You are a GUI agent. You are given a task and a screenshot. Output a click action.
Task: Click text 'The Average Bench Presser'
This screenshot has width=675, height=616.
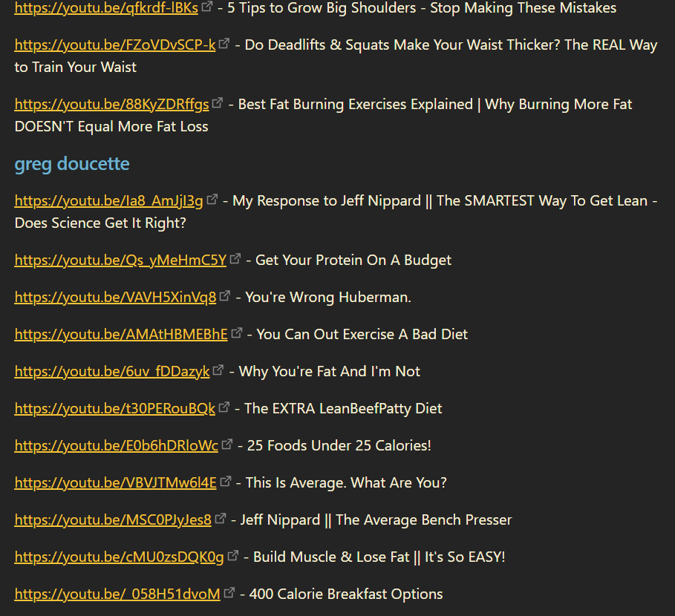tap(424, 520)
